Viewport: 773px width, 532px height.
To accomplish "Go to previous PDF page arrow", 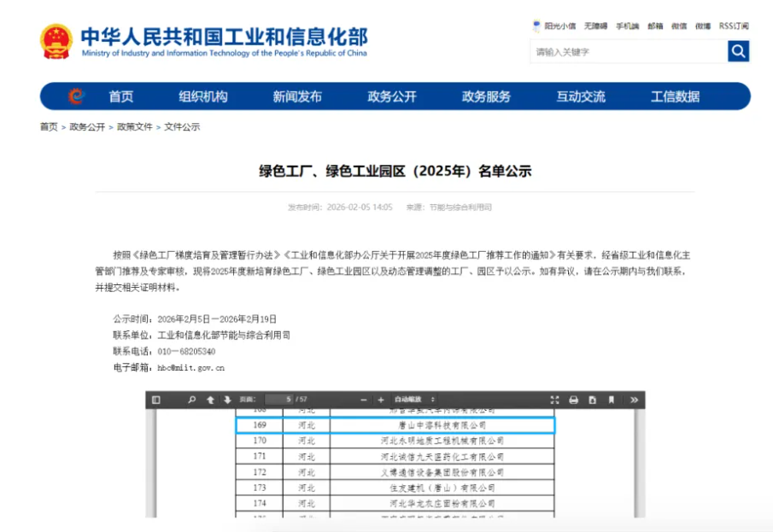I will point(210,400).
